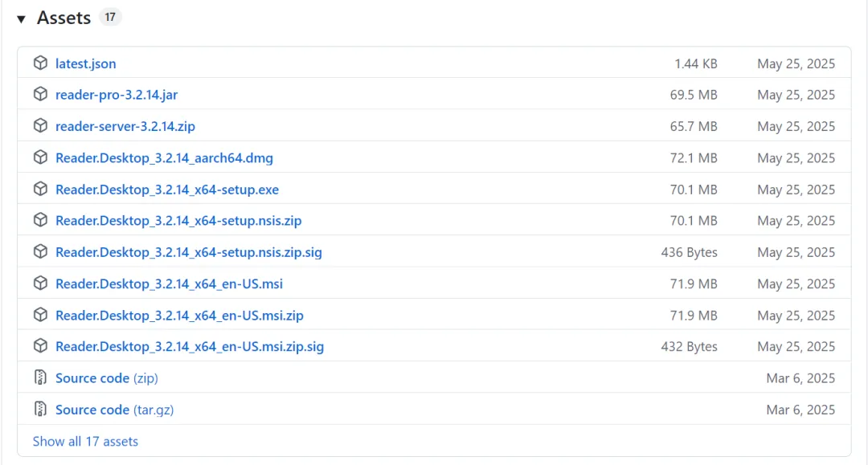
Task: Click the package icon next to reader-pro-3.2.14.jar
Action: click(40, 95)
